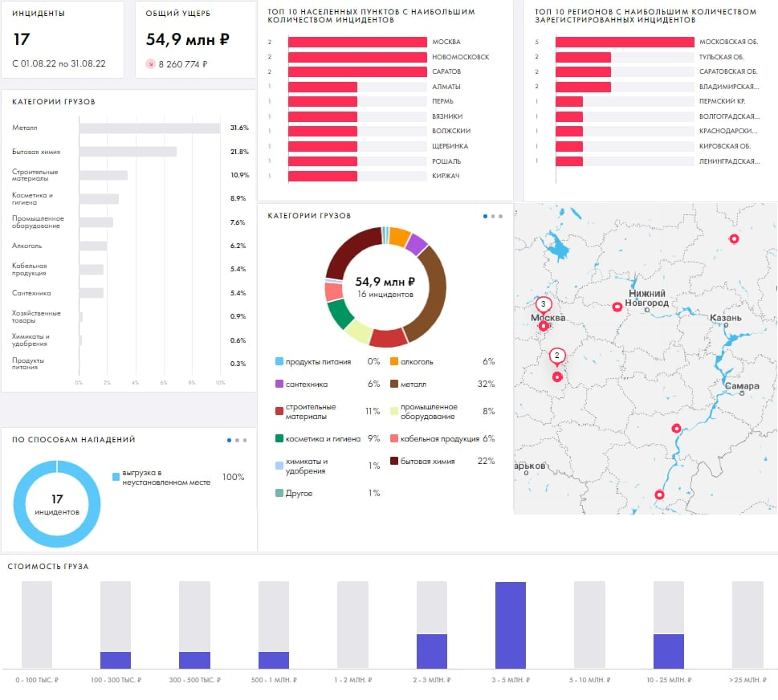Select the 2 - 3 млн. ₽ cost column
The height and width of the screenshot is (700, 778).
point(432,651)
